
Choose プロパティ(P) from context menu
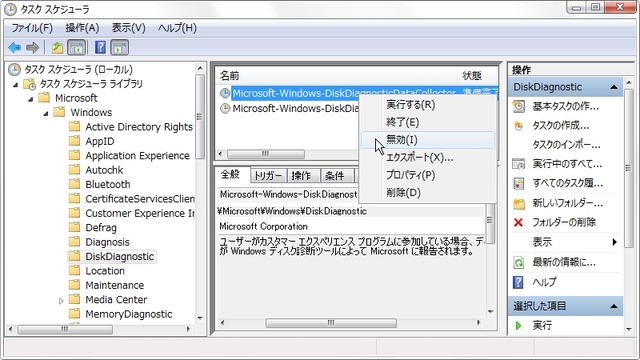point(428,175)
